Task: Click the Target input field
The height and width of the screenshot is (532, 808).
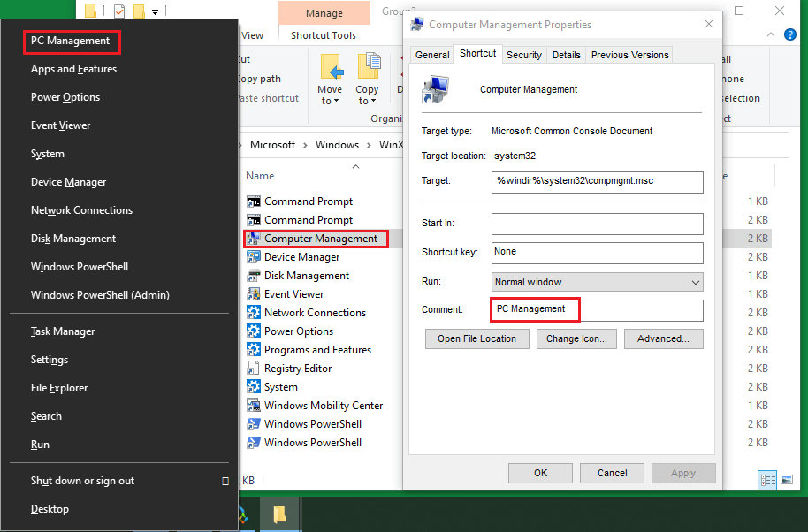Action: [598, 182]
